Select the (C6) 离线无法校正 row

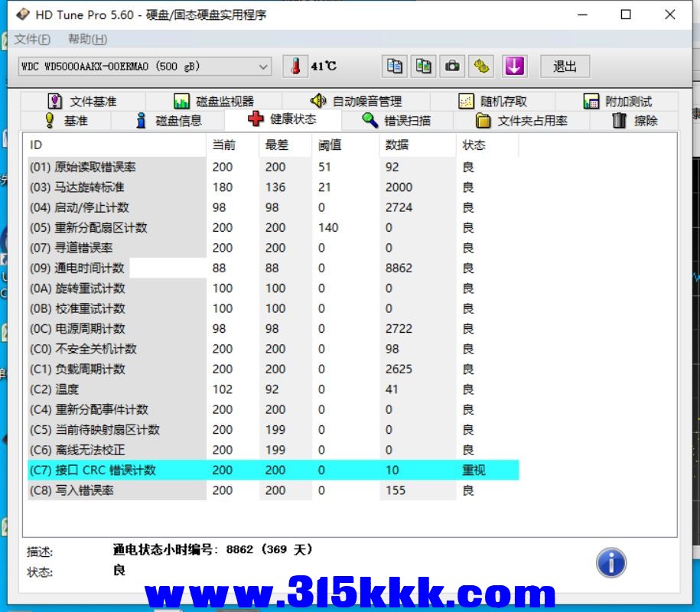pyautogui.click(x=273, y=450)
